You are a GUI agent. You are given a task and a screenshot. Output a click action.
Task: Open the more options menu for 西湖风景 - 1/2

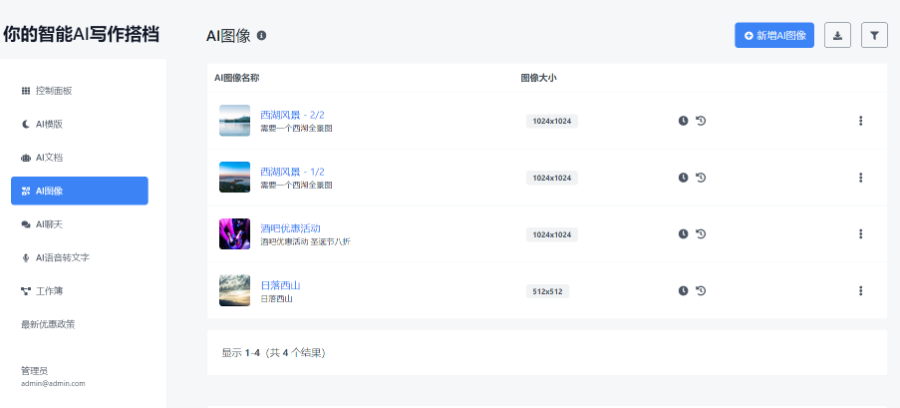coord(860,177)
